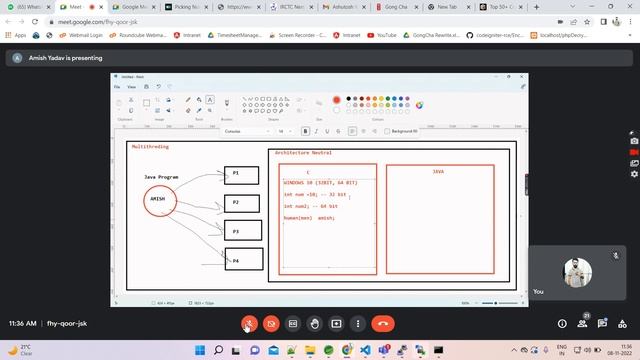Select left text alignment in Paint
Viewport: 640px width, 360px height.
point(352,131)
